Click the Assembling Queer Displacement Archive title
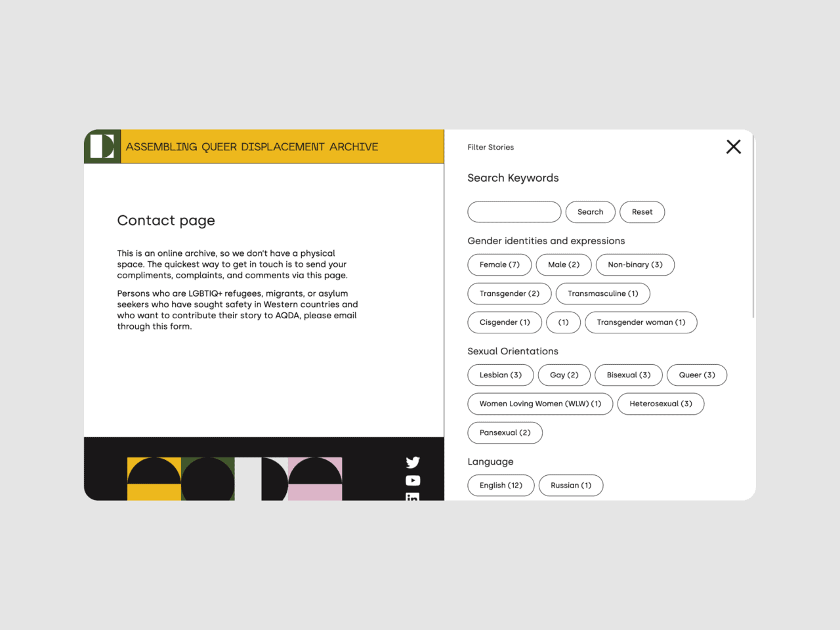The image size is (840, 630). 252,146
